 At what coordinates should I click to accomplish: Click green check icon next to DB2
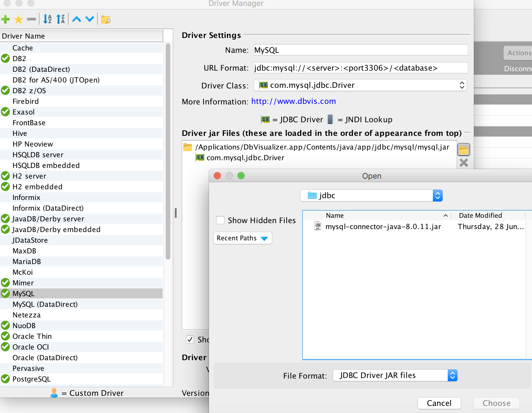5,58
